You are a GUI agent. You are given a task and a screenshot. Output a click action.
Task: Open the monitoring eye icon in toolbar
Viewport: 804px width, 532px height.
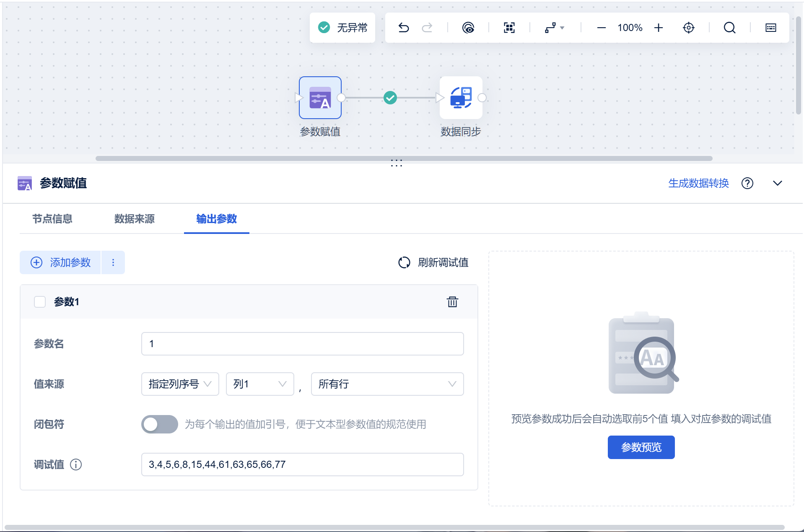[x=468, y=28]
